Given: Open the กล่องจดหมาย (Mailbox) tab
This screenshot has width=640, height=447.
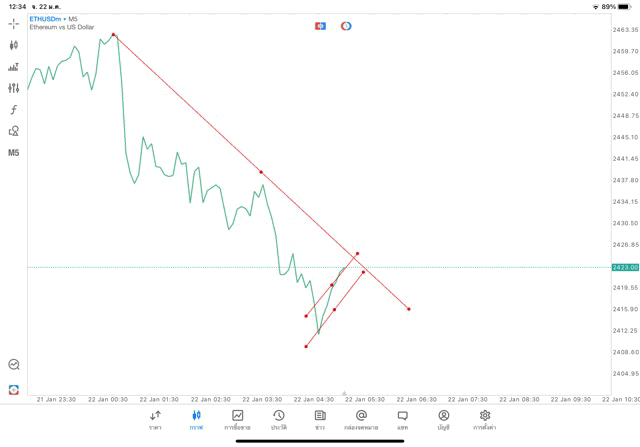Looking at the screenshot, I should 361,419.
